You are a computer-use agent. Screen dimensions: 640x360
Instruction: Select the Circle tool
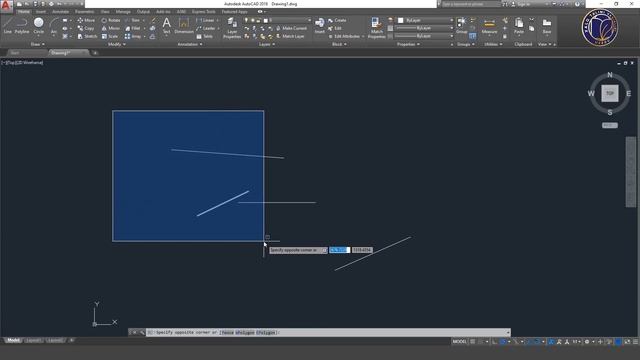point(39,26)
